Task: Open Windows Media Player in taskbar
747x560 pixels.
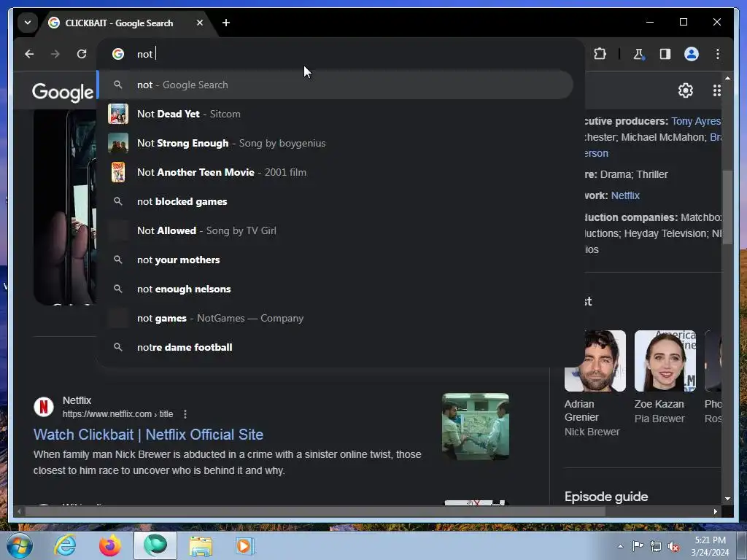Action: coord(245,545)
